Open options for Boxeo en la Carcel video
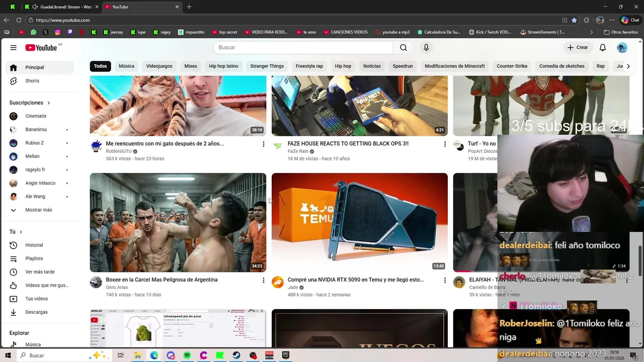Screen dimensions: 644x362 click(263, 281)
